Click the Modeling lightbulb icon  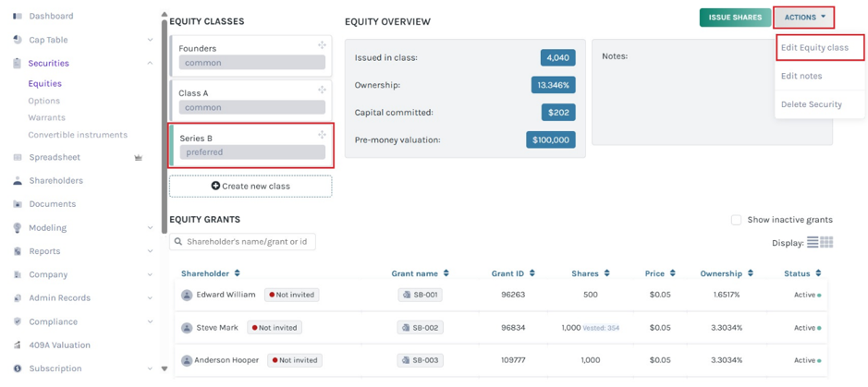[x=18, y=228]
